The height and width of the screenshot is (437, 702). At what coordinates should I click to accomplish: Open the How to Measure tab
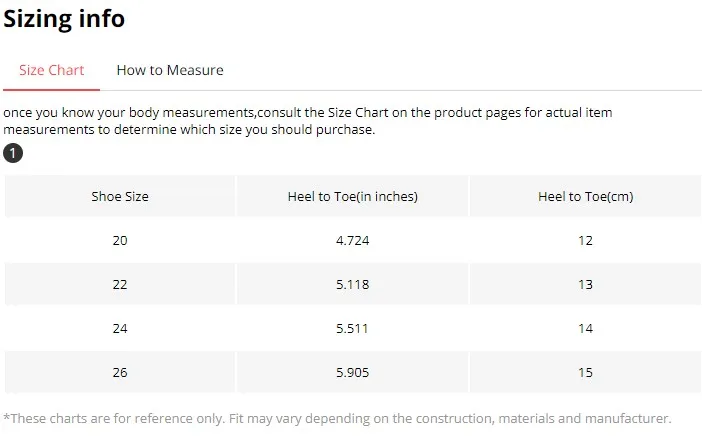click(170, 70)
